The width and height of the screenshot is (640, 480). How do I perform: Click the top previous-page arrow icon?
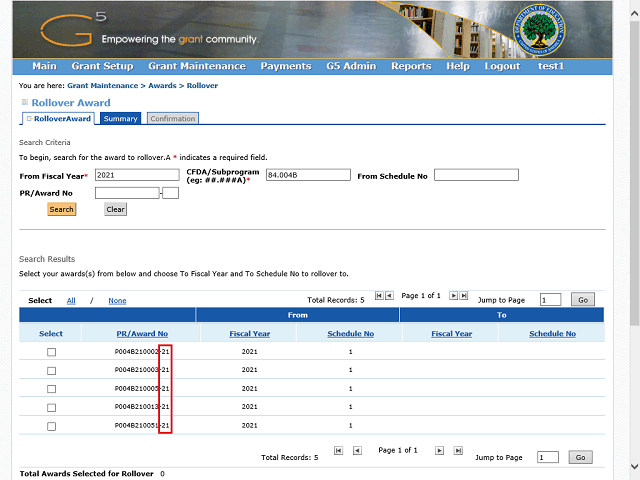pos(390,296)
